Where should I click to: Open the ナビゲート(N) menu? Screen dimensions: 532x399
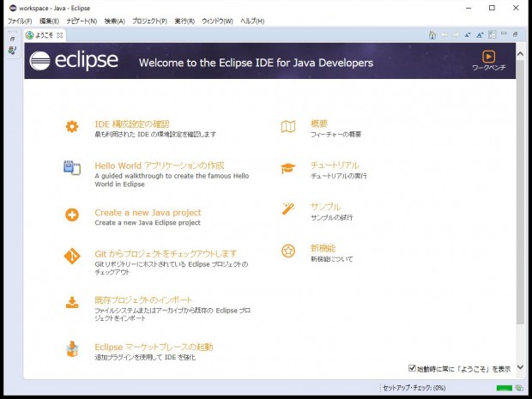(82, 21)
